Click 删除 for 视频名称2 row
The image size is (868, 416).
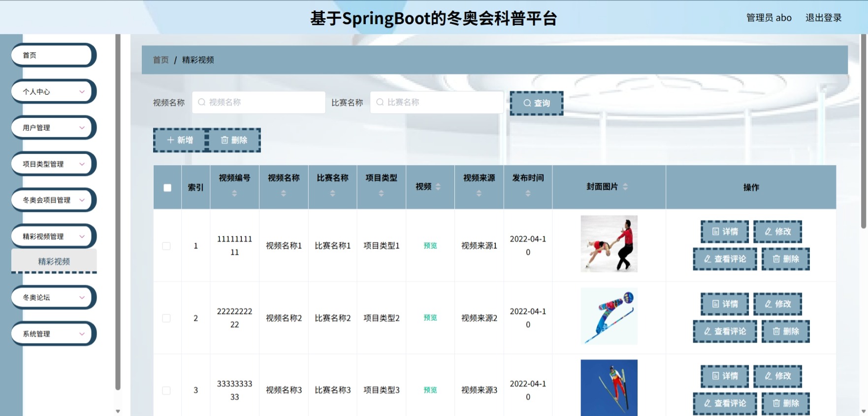coord(786,331)
